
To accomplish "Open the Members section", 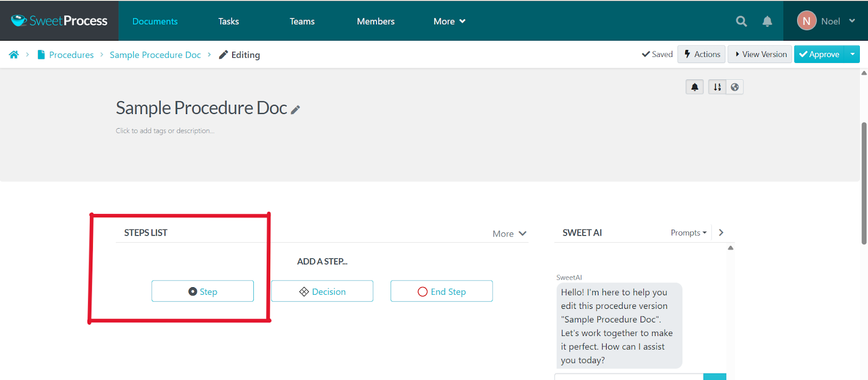I will click(376, 21).
